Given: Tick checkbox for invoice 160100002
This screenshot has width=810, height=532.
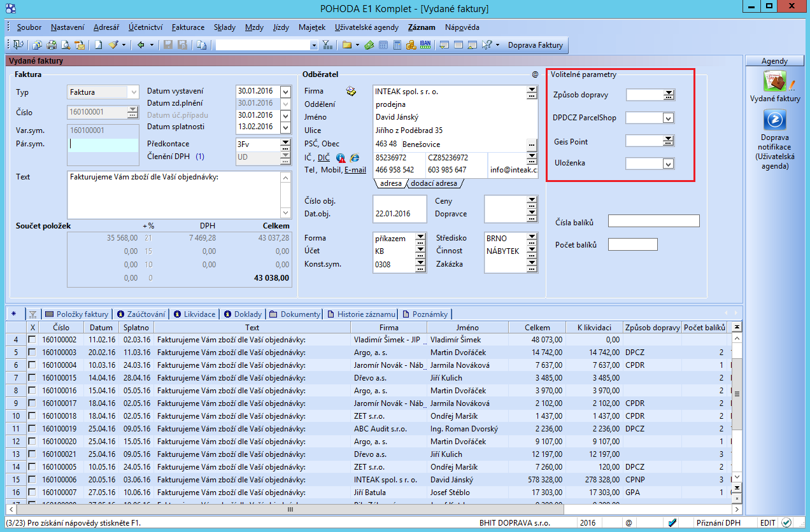Looking at the screenshot, I should 32,340.
